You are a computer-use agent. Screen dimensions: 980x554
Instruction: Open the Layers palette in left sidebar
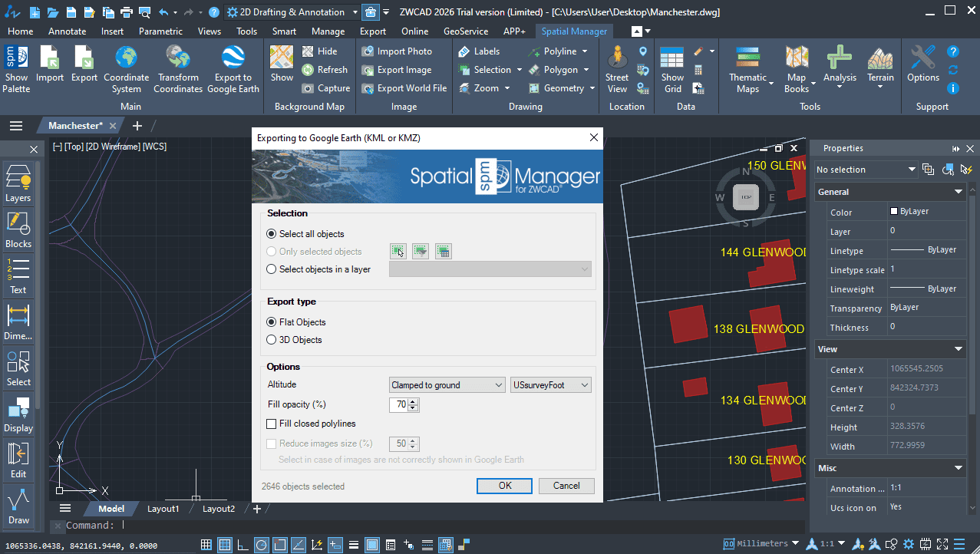tap(18, 184)
